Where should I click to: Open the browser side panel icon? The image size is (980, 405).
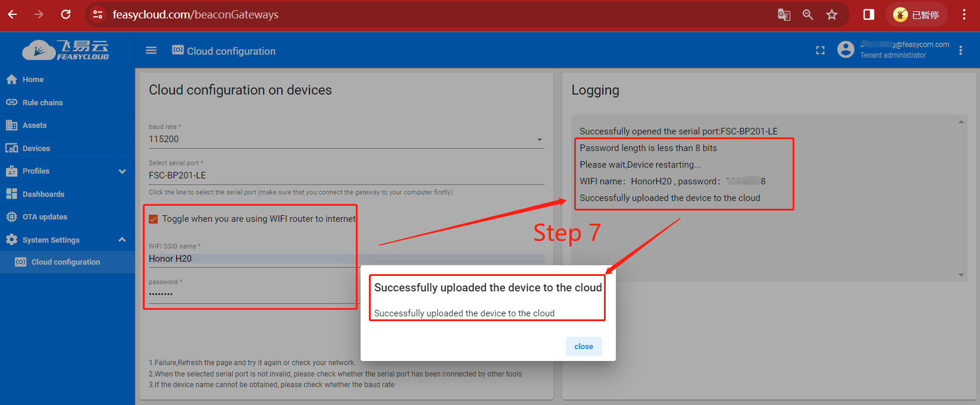point(869,15)
